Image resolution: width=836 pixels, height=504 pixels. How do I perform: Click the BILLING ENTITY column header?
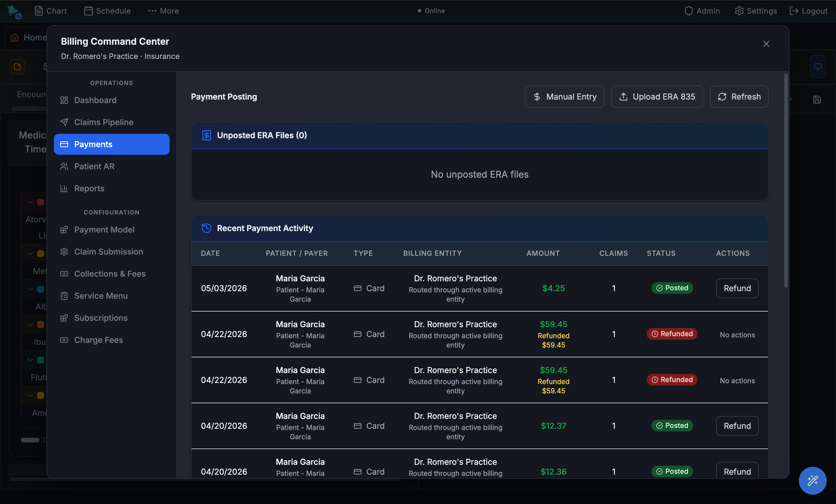[432, 253]
